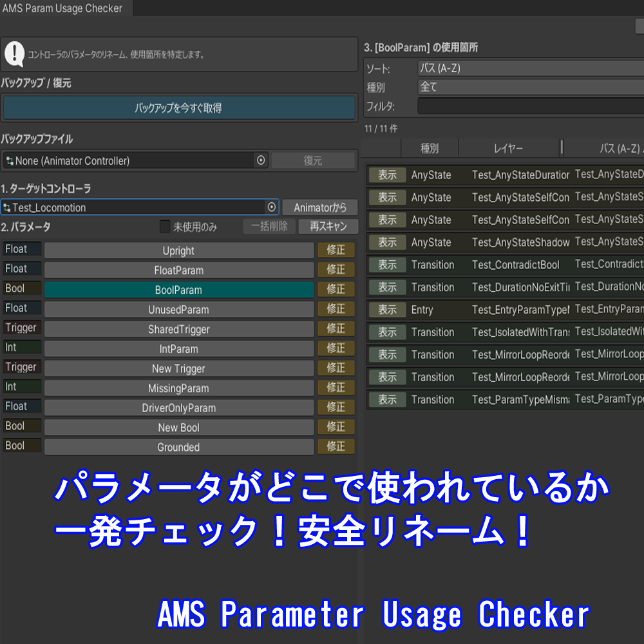Click the Animatorから button
Screen dimensions: 644x644
320,207
